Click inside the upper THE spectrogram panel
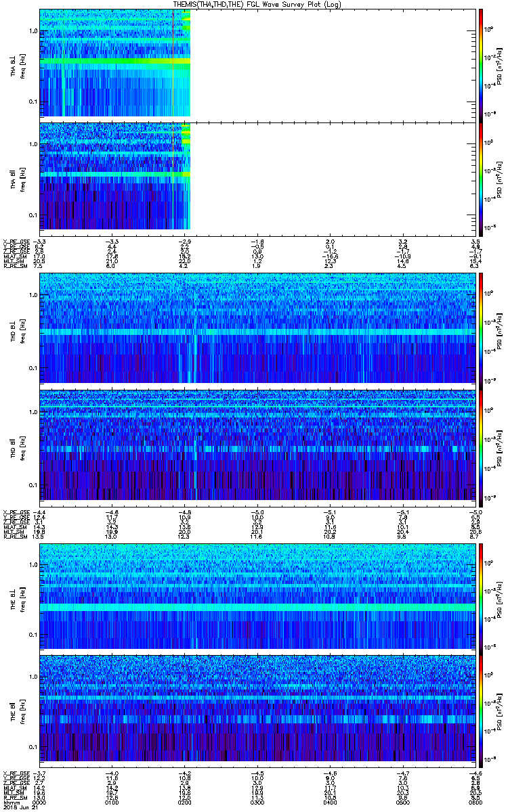508x812 pixels. (257, 595)
